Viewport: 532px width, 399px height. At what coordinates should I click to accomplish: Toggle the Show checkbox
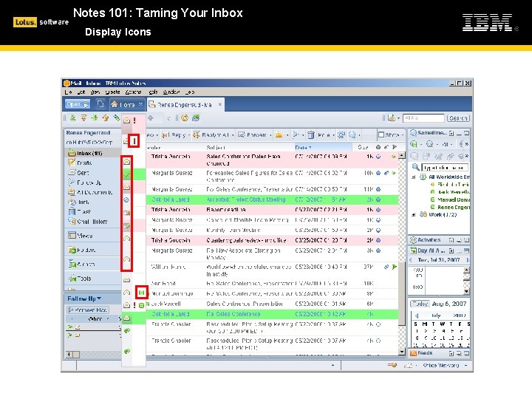pyautogui.click(x=381, y=135)
